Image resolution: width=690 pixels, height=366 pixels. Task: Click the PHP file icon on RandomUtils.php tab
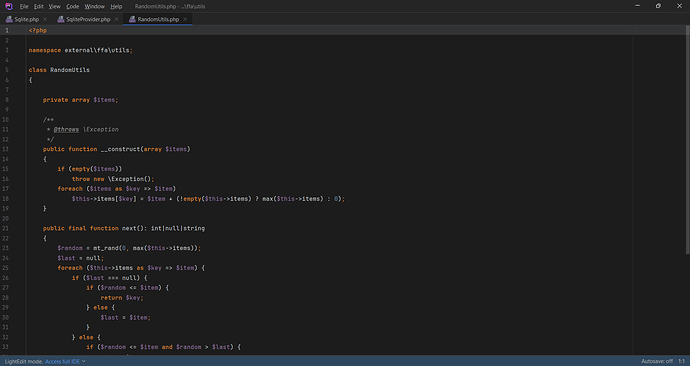click(x=132, y=19)
